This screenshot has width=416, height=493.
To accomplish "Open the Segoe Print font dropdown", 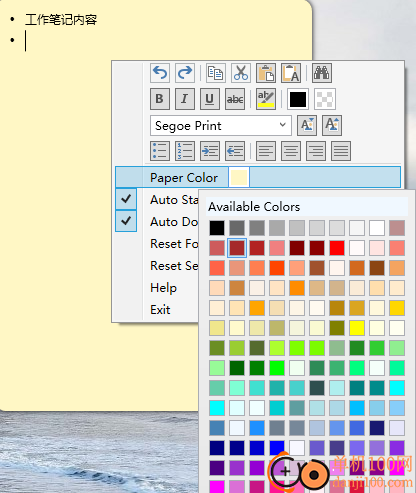I will [x=221, y=125].
